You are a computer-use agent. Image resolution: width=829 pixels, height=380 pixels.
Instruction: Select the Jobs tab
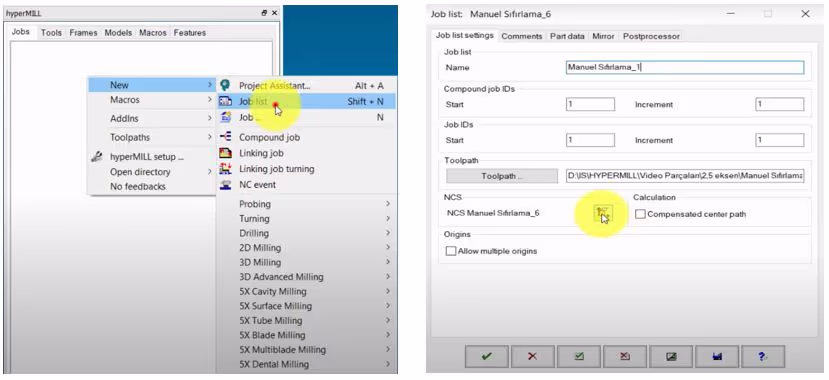tap(21, 32)
